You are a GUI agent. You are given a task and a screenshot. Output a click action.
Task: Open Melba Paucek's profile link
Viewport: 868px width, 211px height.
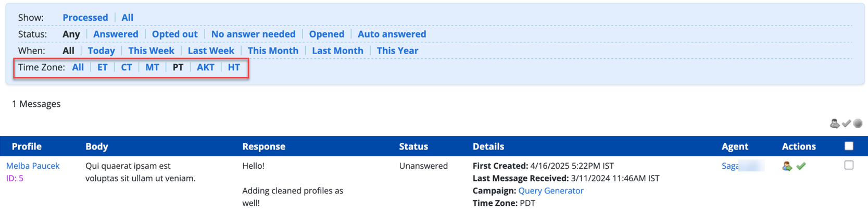pos(33,166)
